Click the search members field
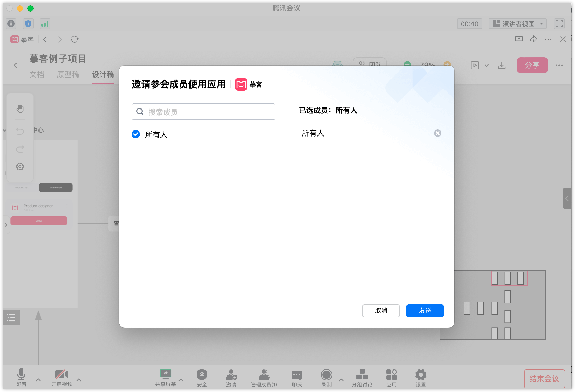This screenshot has width=575, height=392. 203,112
